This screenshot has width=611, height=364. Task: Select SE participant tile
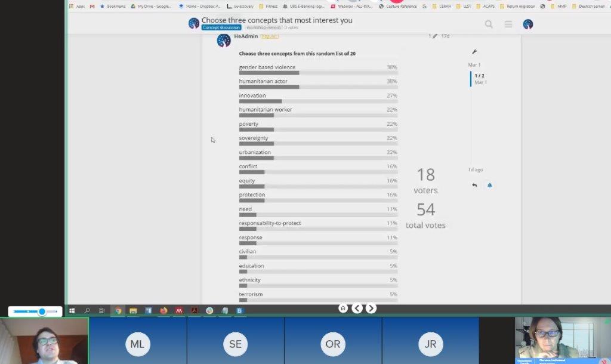[235, 340]
